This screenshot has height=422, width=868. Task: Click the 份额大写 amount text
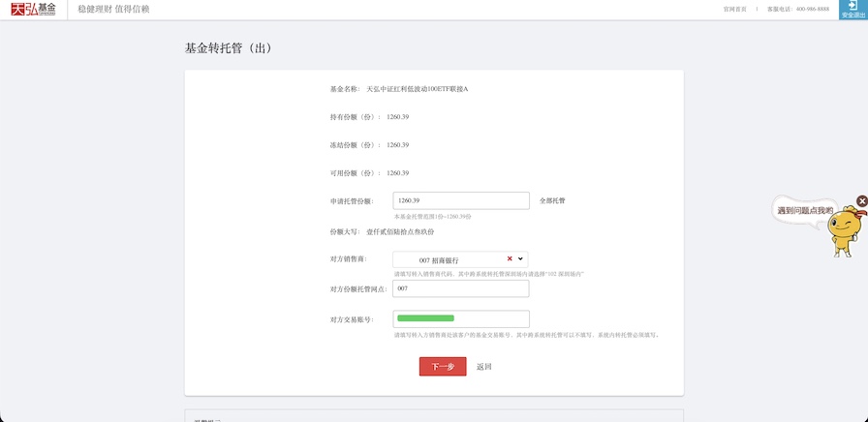(400, 232)
